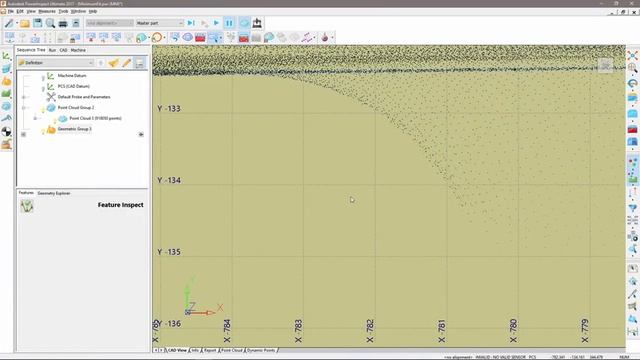Click the Play sequence button

(216, 23)
